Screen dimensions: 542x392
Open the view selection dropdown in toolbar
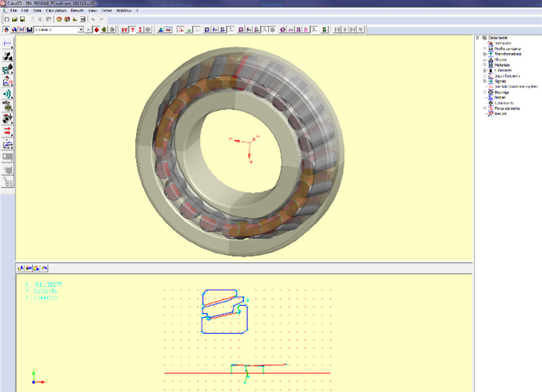click(81, 30)
